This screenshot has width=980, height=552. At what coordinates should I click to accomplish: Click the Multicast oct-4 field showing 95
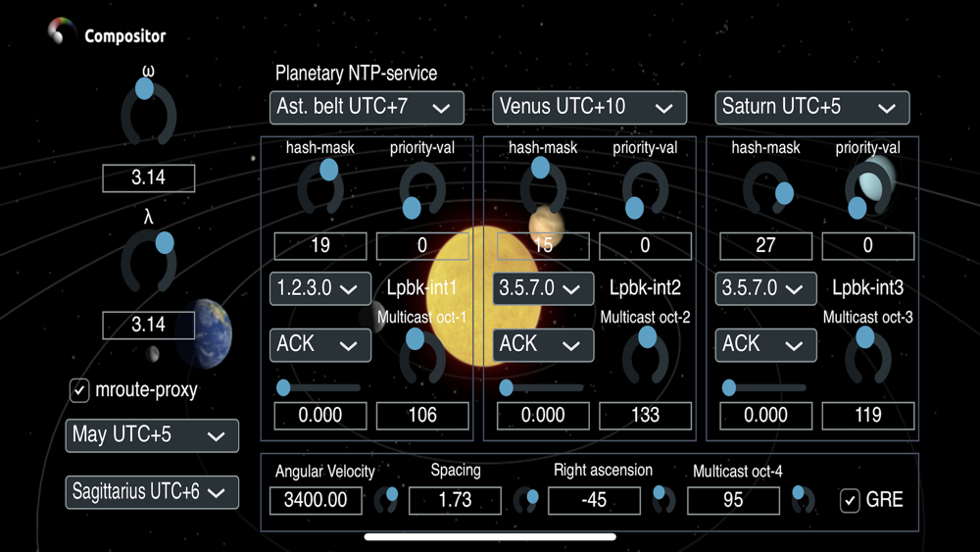click(x=734, y=501)
